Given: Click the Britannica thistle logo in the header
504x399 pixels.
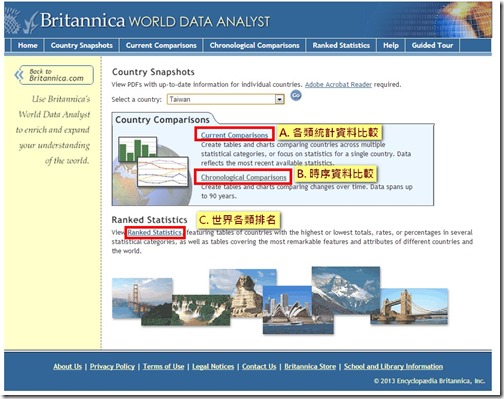Looking at the screenshot, I should [x=21, y=21].
